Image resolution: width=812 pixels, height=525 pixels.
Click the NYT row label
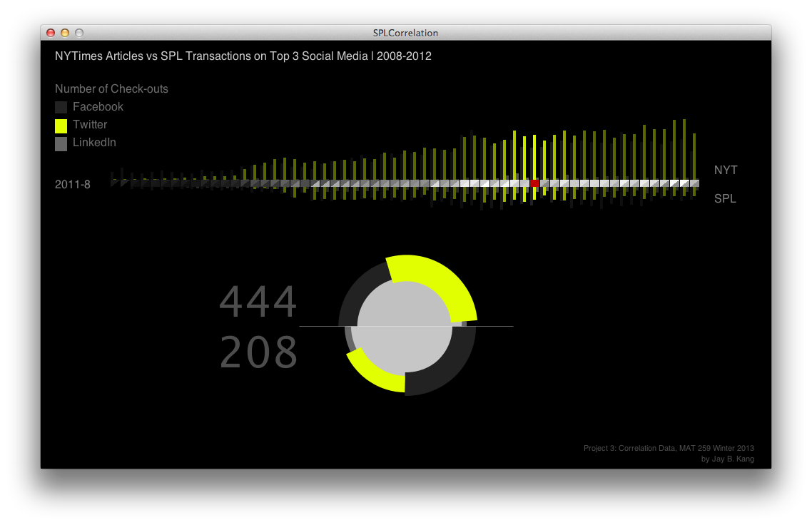725,170
